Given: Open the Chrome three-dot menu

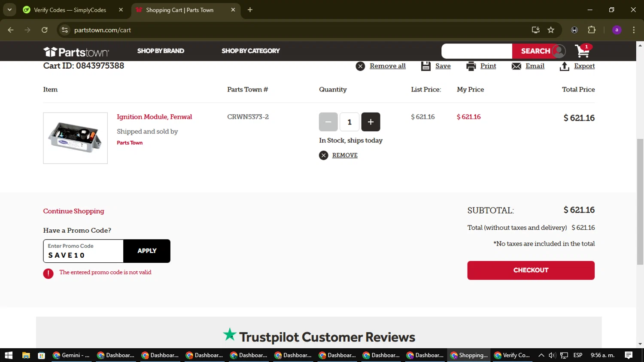Looking at the screenshot, I should (634, 30).
